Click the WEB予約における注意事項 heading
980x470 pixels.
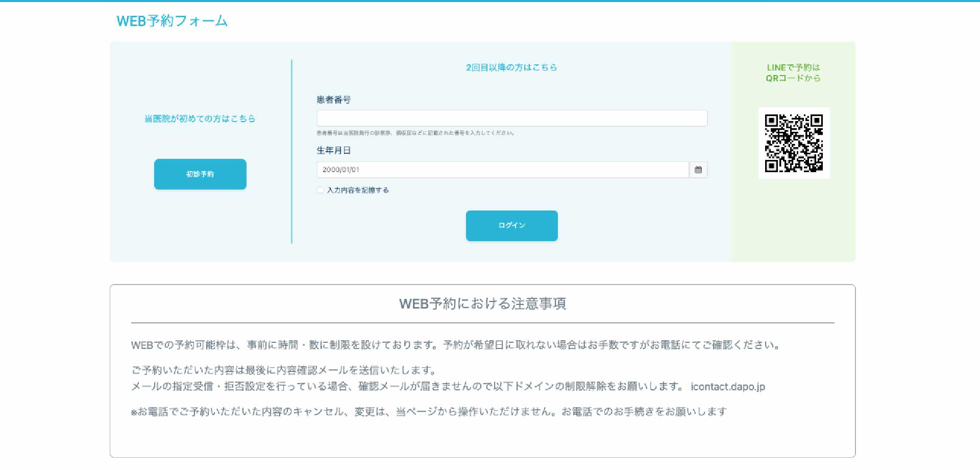[x=482, y=303]
